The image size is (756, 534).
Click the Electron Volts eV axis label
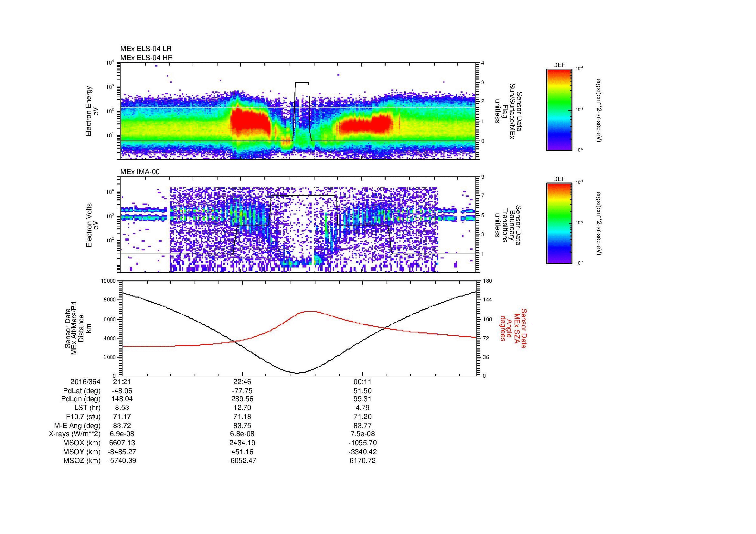(92, 225)
